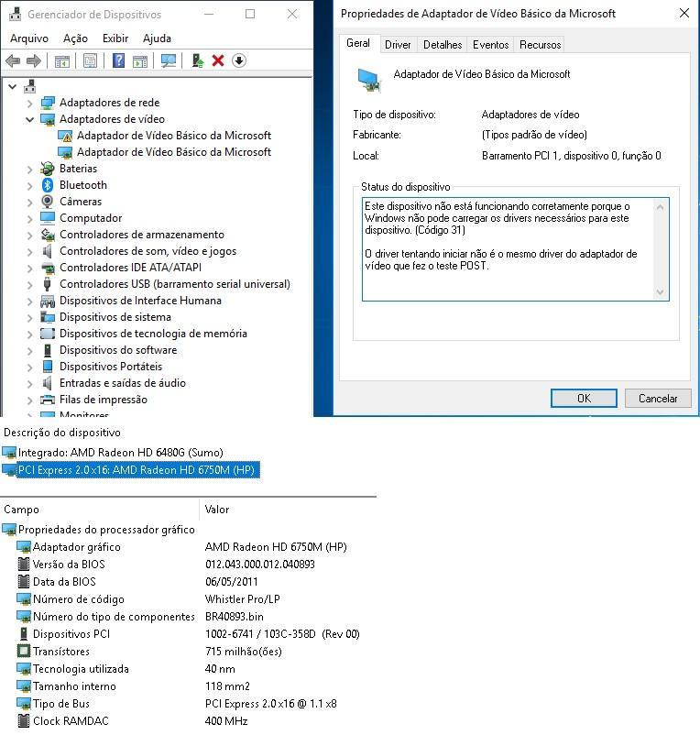
Task: Click the blue Help question mark icon
Action: (x=118, y=60)
